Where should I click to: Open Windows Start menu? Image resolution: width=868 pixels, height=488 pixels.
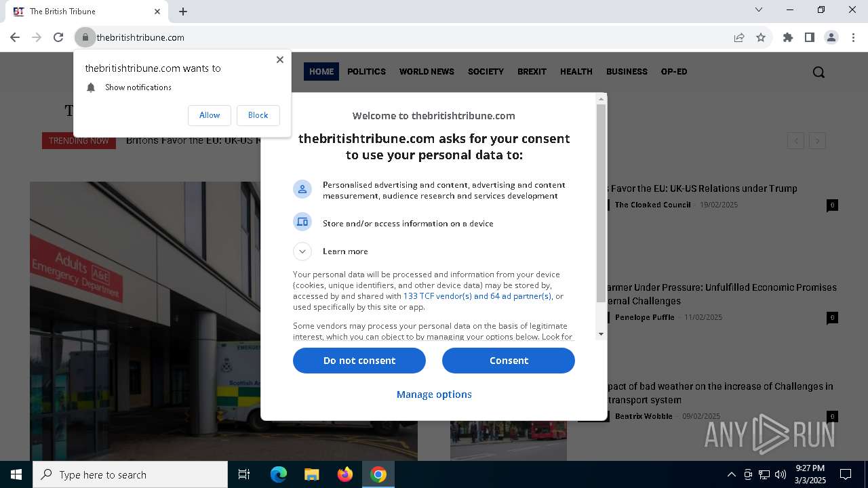tap(16, 474)
